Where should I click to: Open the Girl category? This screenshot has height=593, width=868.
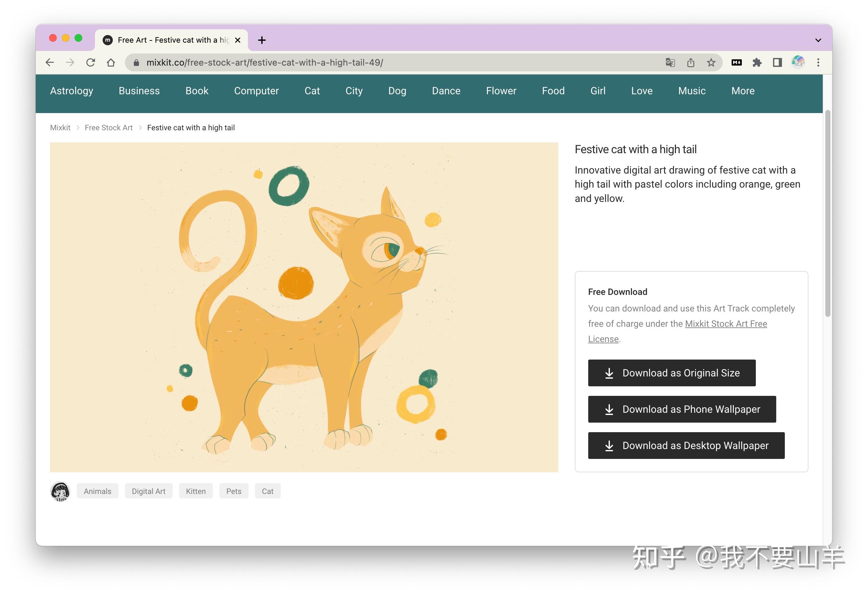pos(597,91)
